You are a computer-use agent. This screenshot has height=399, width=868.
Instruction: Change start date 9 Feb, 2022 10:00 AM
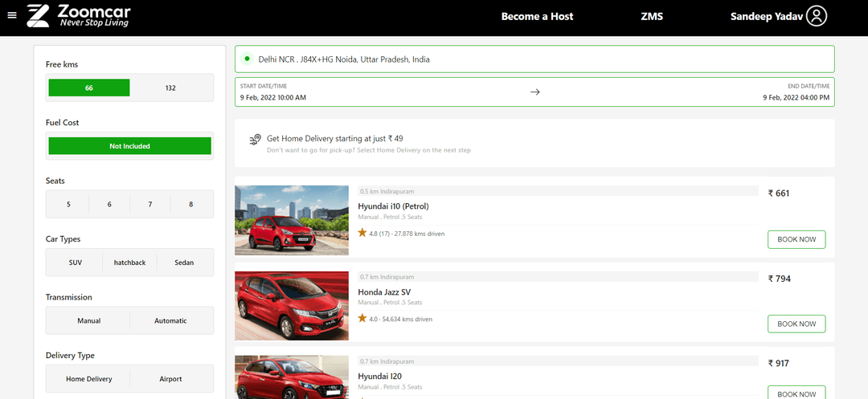[273, 97]
